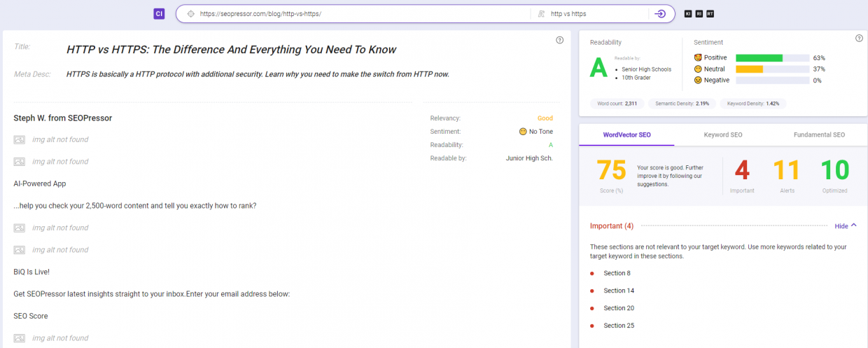The width and height of the screenshot is (868, 348).
Task: Click the 'Junior High Sch.' readable-by value
Action: point(529,158)
